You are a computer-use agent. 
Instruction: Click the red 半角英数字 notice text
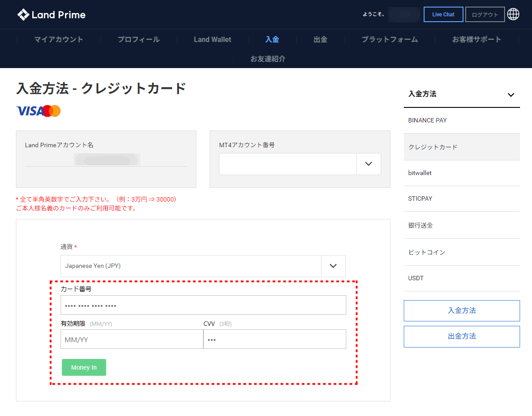pyautogui.click(x=96, y=199)
